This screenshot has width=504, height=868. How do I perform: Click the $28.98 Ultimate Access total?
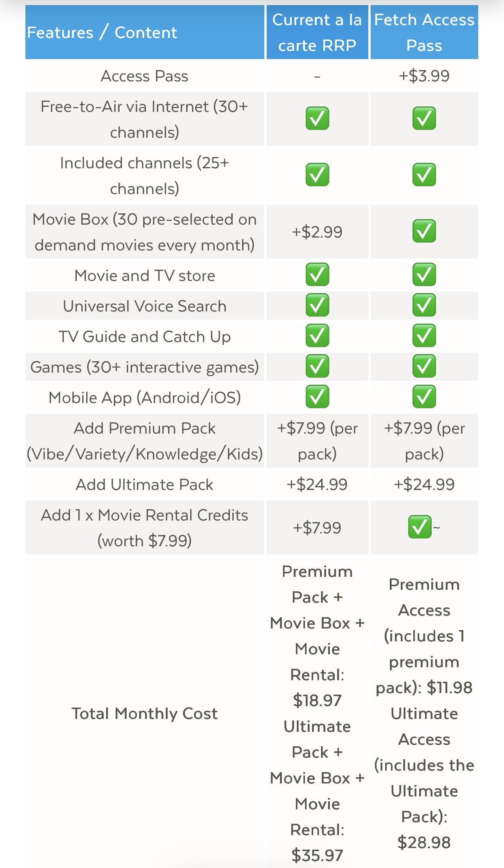(x=424, y=842)
